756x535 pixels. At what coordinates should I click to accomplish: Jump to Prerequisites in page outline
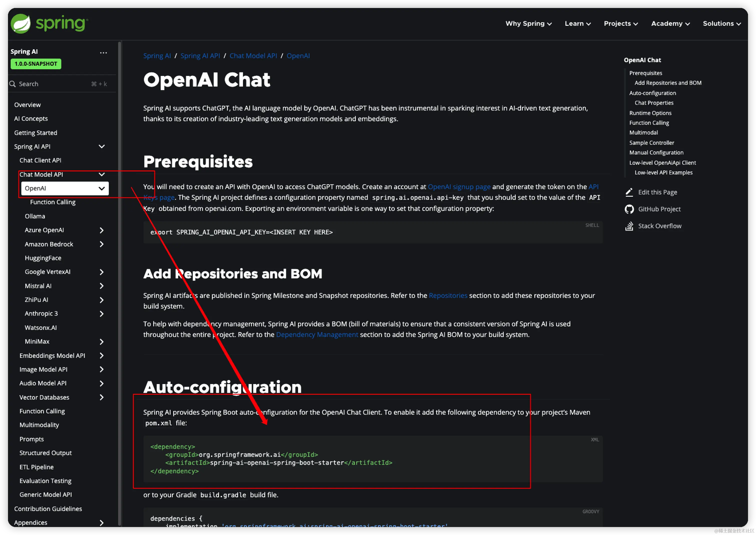click(x=645, y=73)
